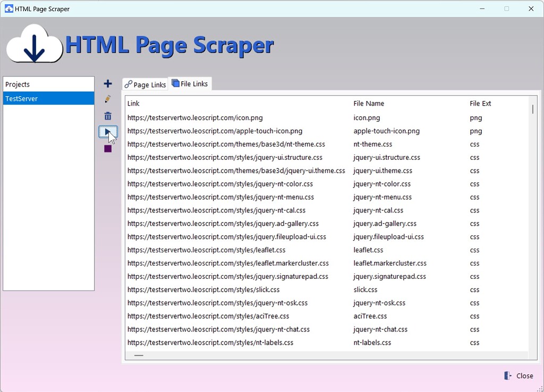
Task: Click the Link column header
Action: tap(133, 103)
